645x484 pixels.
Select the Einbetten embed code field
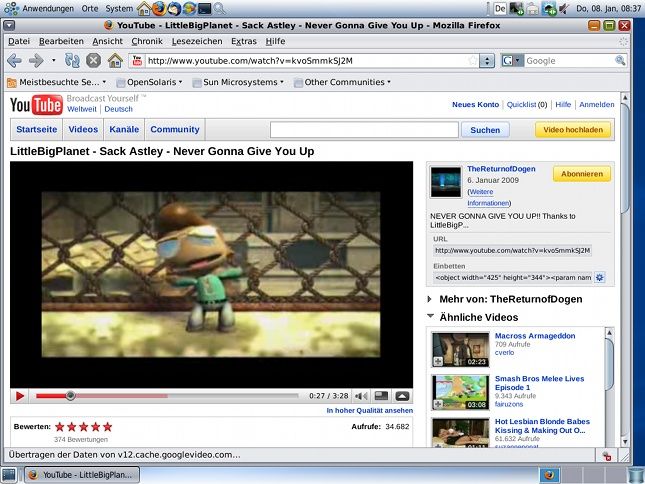pyautogui.click(x=513, y=278)
